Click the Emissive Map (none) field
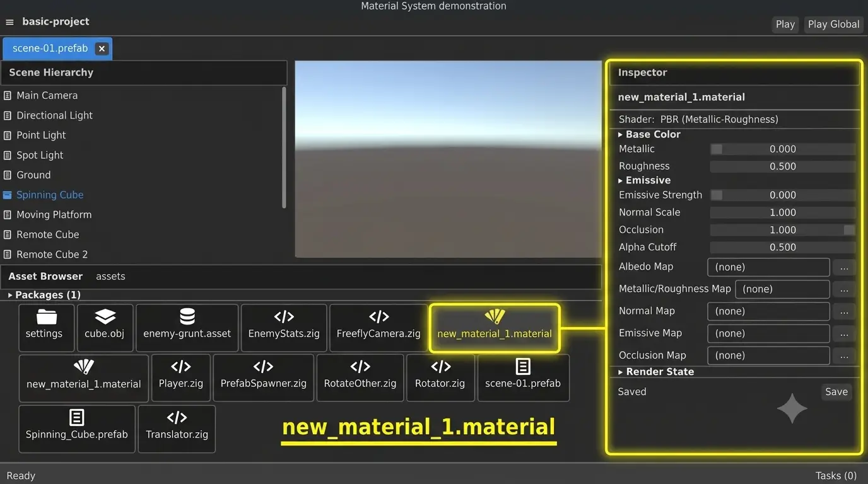Image resolution: width=868 pixels, height=484 pixels. [768, 333]
